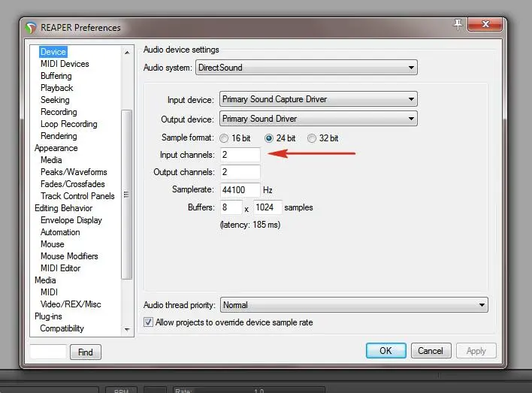Close the REAPER Preferences dialog
Viewport: 532px width, 393px height.
tap(485, 24)
